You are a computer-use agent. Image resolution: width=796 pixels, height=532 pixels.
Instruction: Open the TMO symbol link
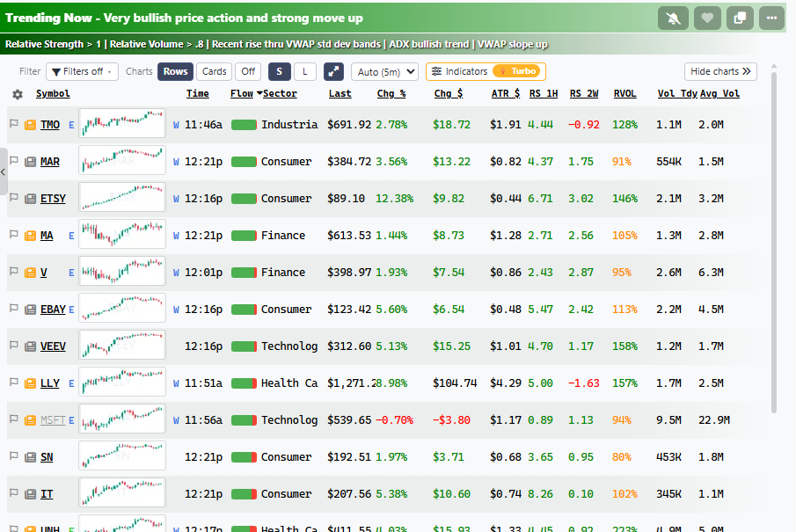(50, 125)
